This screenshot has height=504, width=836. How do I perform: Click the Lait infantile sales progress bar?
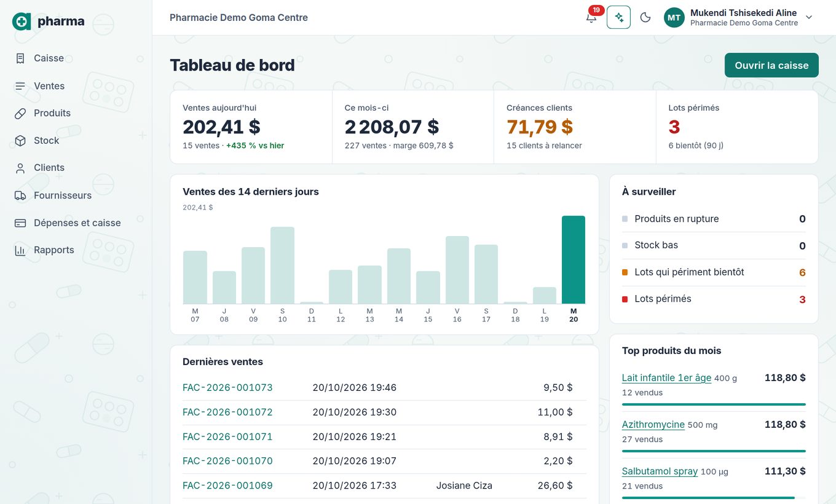point(714,404)
